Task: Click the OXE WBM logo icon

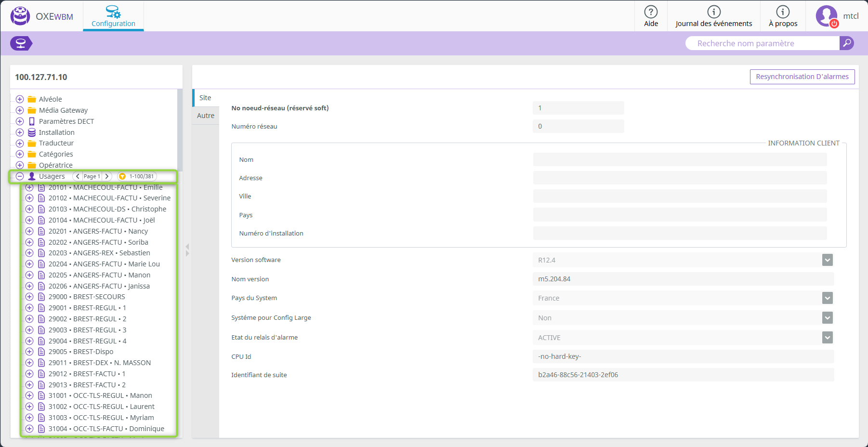Action: click(20, 16)
